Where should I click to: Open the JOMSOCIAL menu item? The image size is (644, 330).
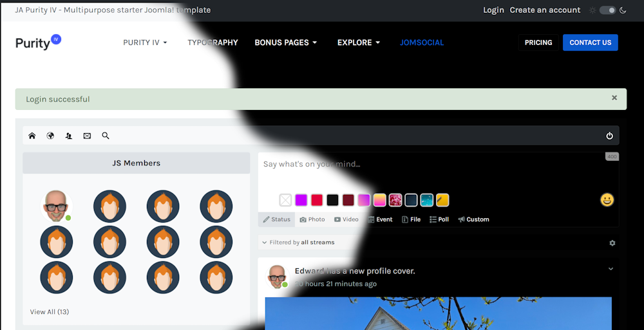[x=422, y=42]
